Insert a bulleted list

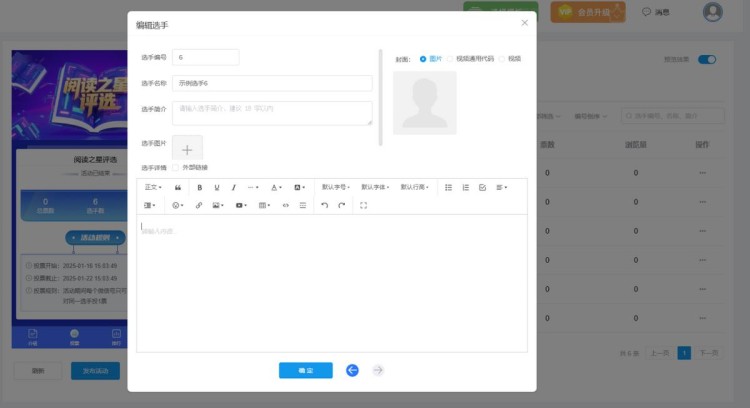pos(448,187)
